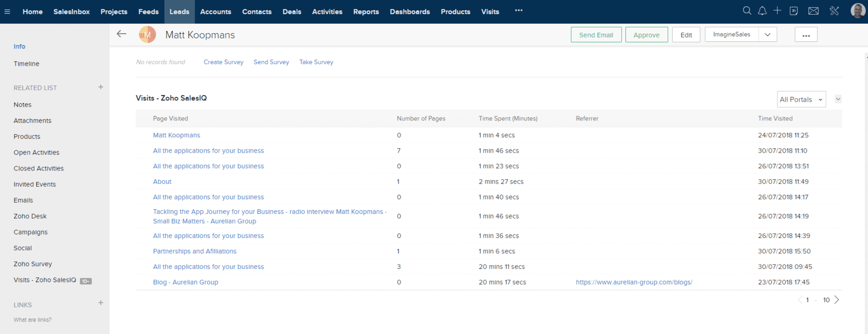Switch to the Home tab
This screenshot has height=334, width=868.
33,11
